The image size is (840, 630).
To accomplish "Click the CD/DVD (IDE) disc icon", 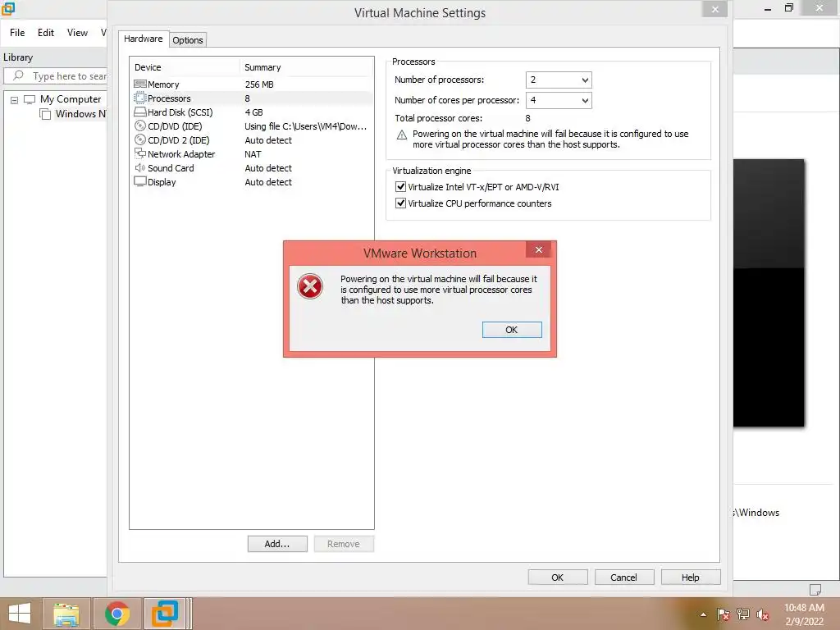I will [x=139, y=126].
